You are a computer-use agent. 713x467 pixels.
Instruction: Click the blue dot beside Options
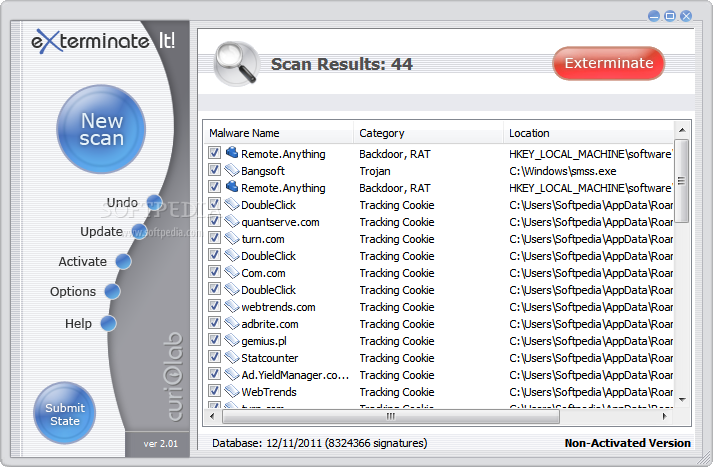[112, 291]
